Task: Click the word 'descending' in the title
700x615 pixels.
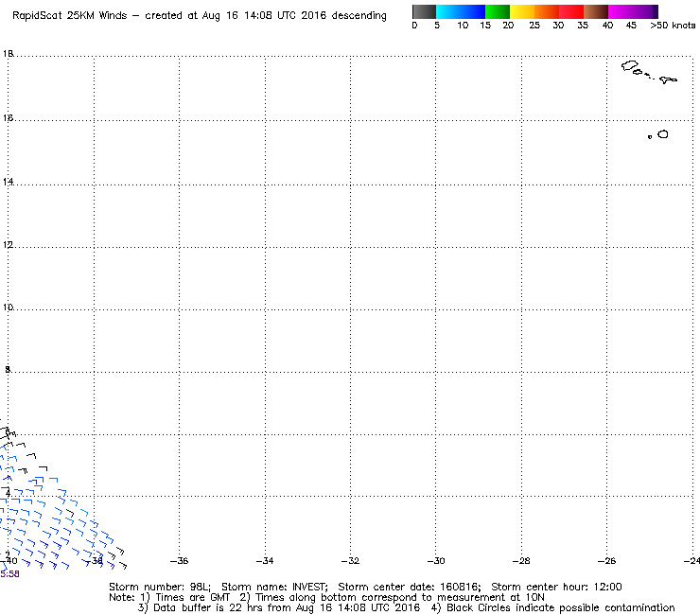Action: [359, 16]
